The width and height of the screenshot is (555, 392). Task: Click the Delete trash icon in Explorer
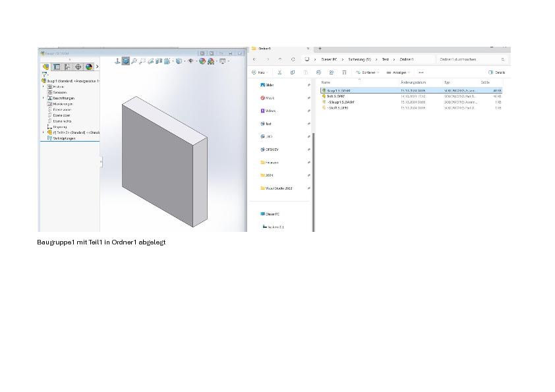pos(344,72)
